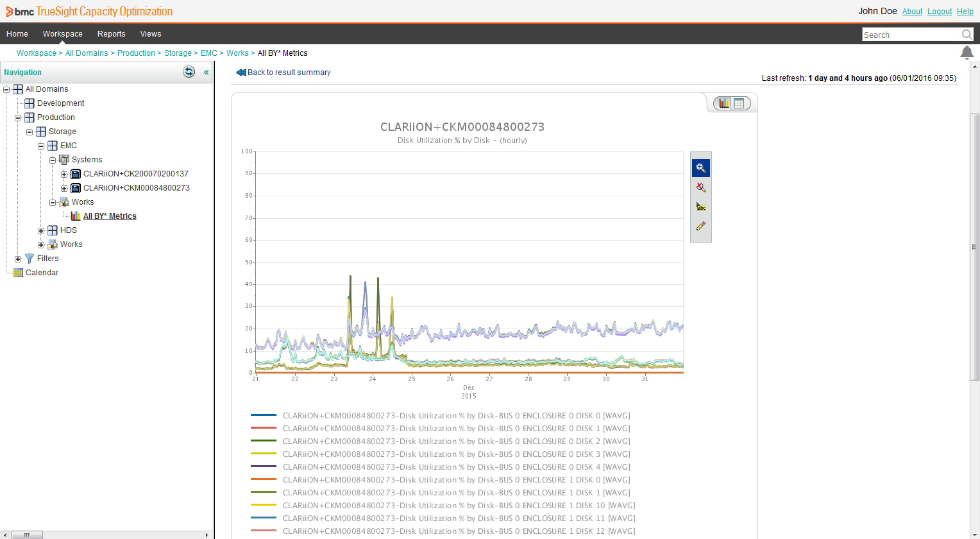Select the pencil annotation chart tool
The image size is (980, 539).
click(701, 226)
